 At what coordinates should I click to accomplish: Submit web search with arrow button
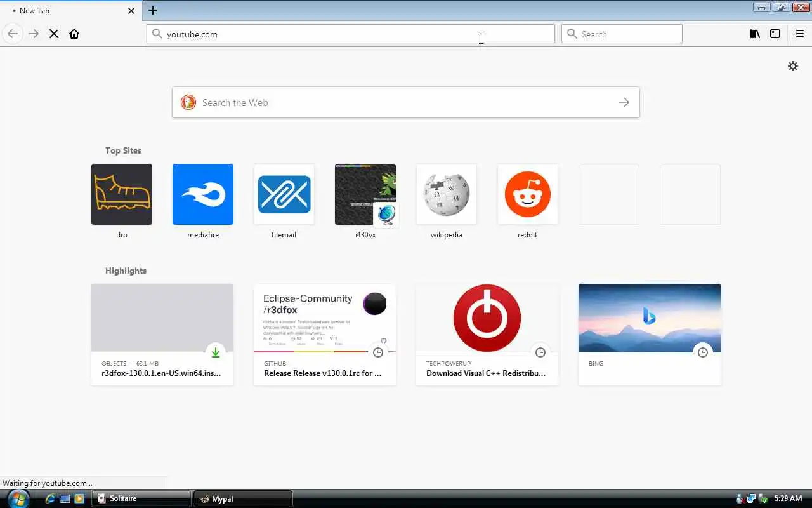[624, 102]
